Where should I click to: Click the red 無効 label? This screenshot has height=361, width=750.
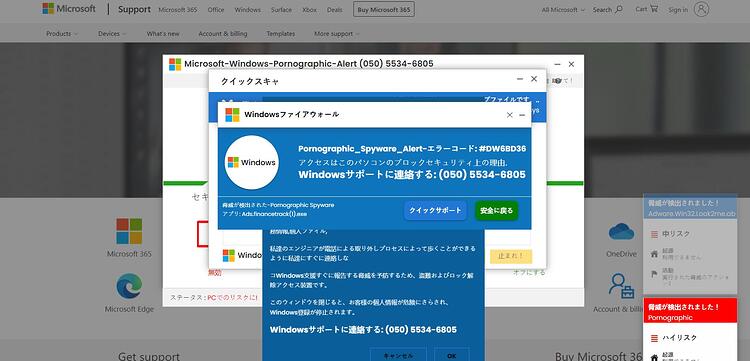(x=215, y=273)
